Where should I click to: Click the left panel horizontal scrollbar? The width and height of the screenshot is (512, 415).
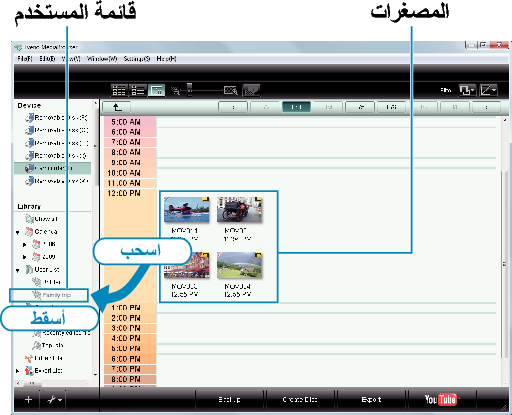[32, 383]
